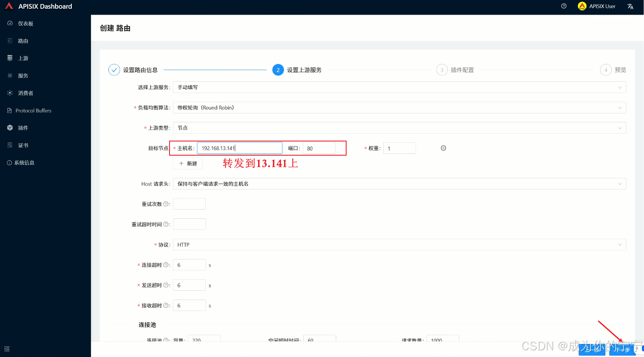Click the 上游 sidebar icon
The height and width of the screenshot is (357, 644).
10,58
